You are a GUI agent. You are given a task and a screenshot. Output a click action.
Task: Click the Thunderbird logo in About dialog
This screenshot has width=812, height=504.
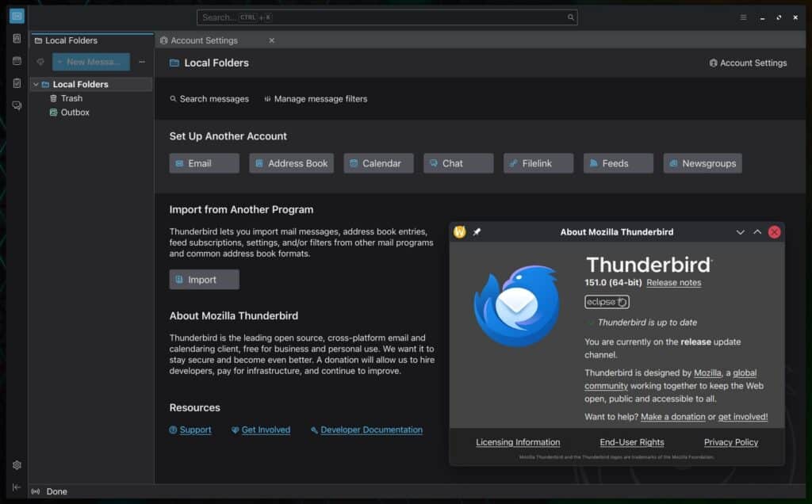517,305
